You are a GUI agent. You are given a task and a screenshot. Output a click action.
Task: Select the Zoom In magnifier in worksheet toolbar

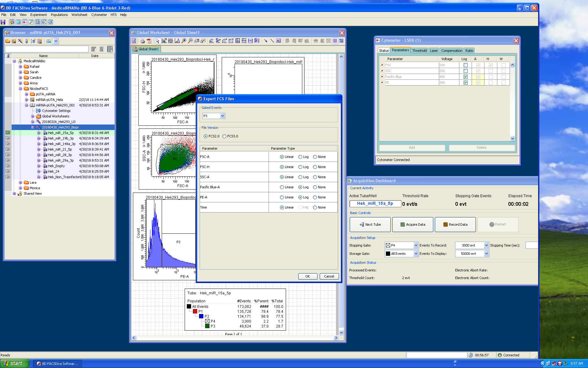tap(184, 41)
